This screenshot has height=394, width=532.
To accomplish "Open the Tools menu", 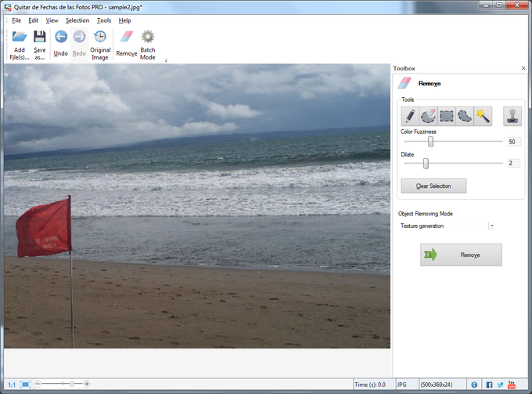I will click(x=104, y=20).
